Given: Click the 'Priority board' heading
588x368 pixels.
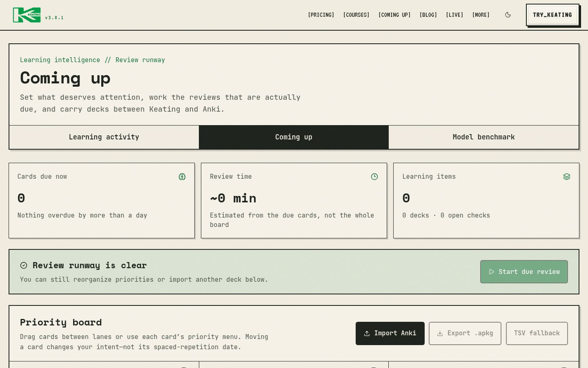Looking at the screenshot, I should 61,322.
